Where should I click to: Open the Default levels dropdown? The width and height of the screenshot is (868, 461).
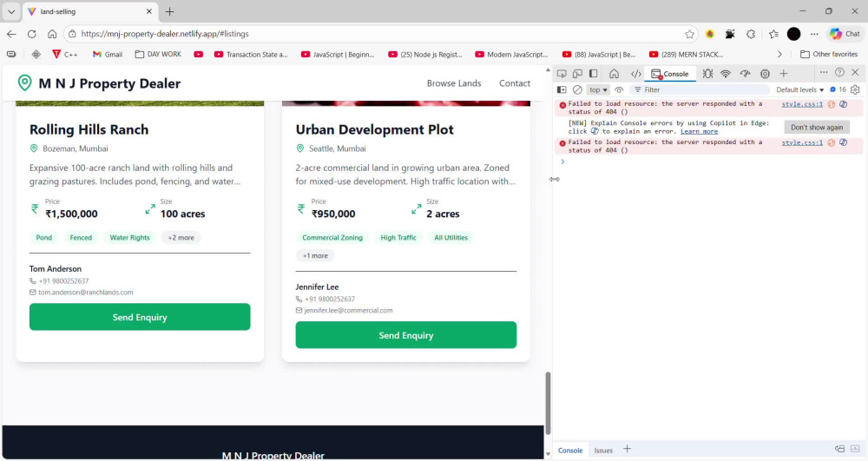tap(800, 89)
